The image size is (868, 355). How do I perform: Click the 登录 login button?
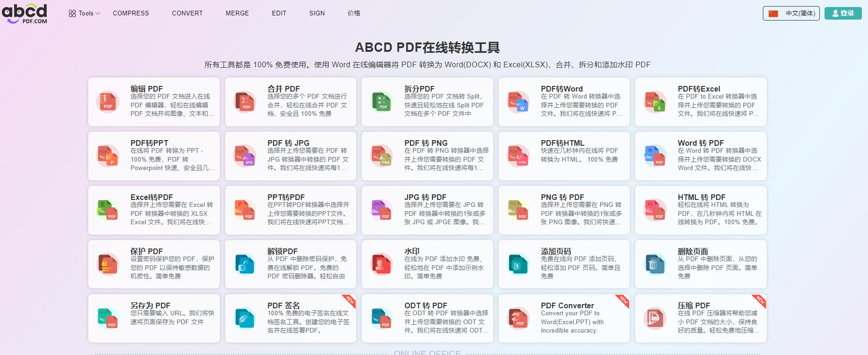click(843, 13)
